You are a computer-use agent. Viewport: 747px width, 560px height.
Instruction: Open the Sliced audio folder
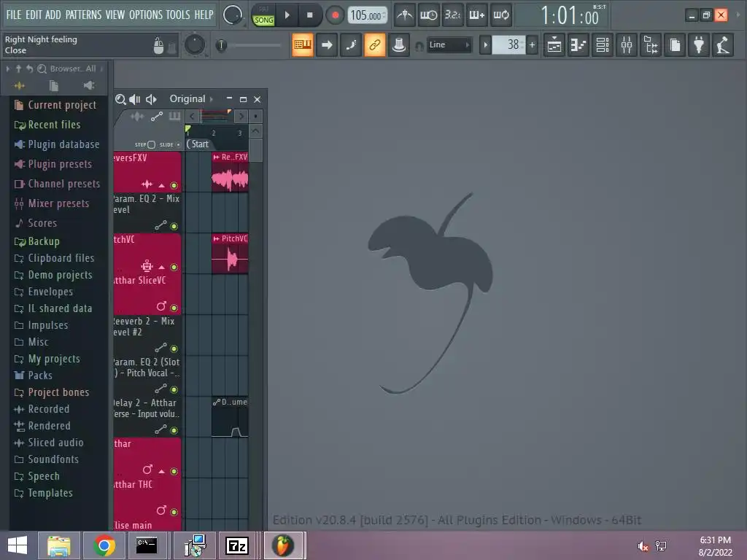click(49, 443)
